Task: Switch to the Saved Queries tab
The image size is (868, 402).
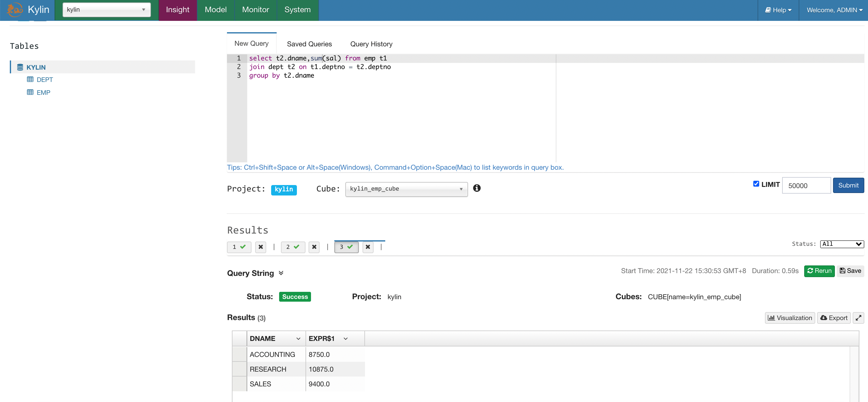Action: pyautogui.click(x=309, y=44)
